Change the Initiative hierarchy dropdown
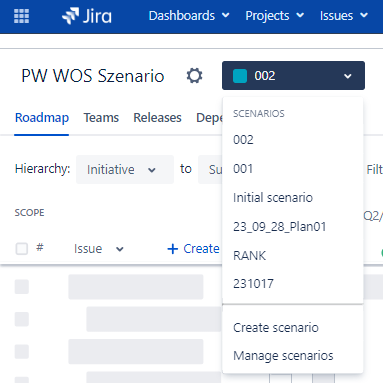Image resolution: width=383 pixels, height=383 pixels. (125, 169)
